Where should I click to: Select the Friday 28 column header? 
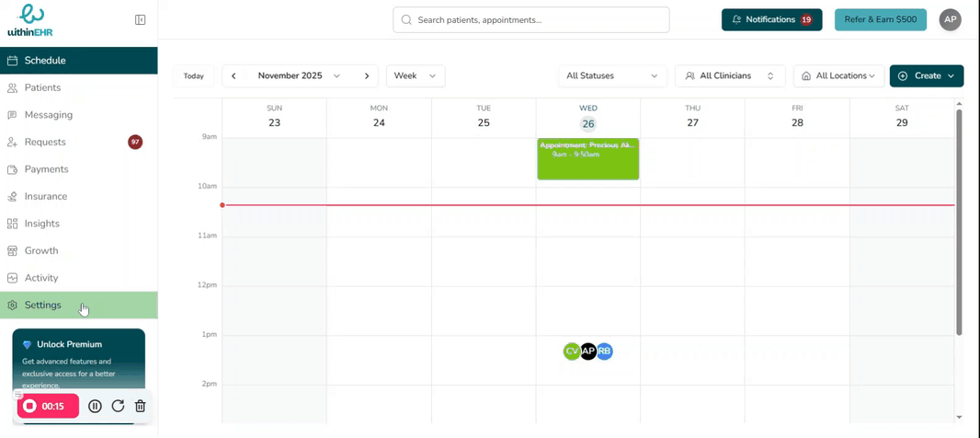tap(797, 116)
